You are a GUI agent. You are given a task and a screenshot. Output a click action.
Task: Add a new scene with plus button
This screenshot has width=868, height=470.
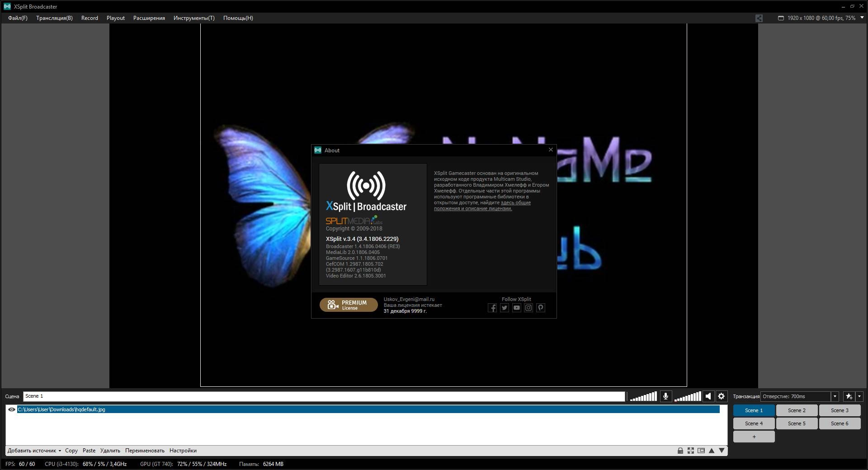point(754,437)
